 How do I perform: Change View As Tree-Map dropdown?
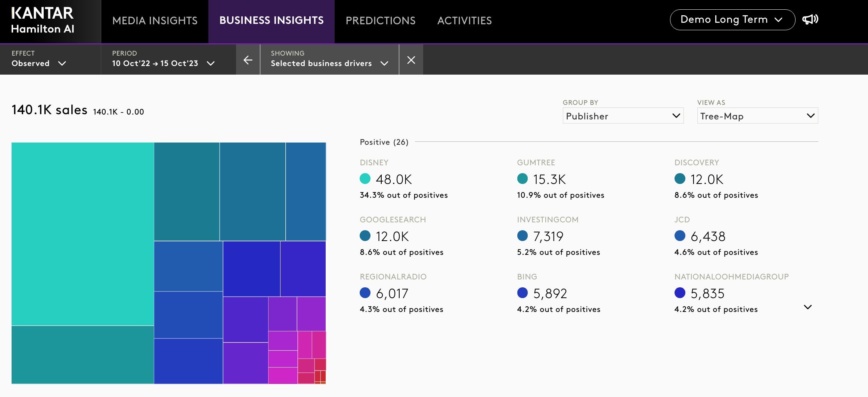(x=757, y=116)
